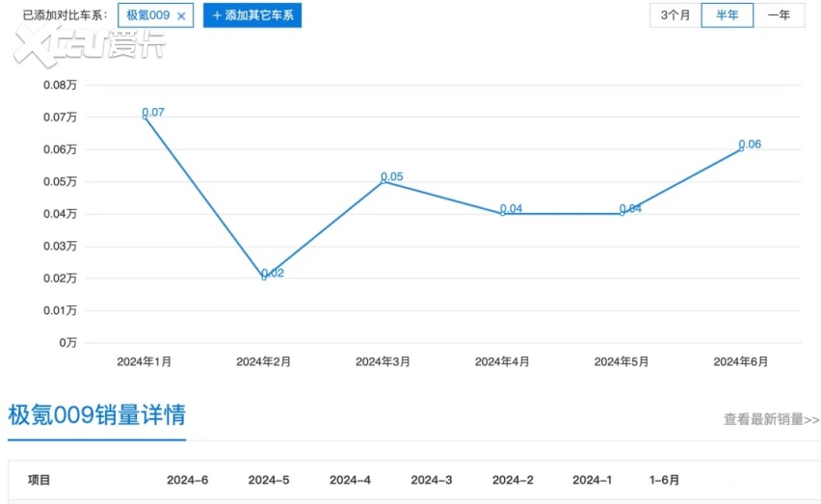Switch to the 一年 time range
The height and width of the screenshot is (504, 821).
pos(779,15)
